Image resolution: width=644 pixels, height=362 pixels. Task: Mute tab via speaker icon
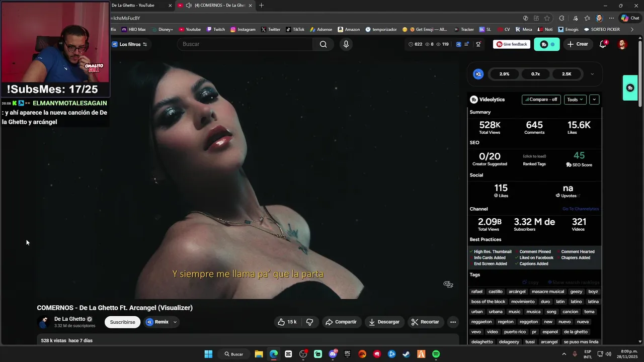[x=188, y=6]
